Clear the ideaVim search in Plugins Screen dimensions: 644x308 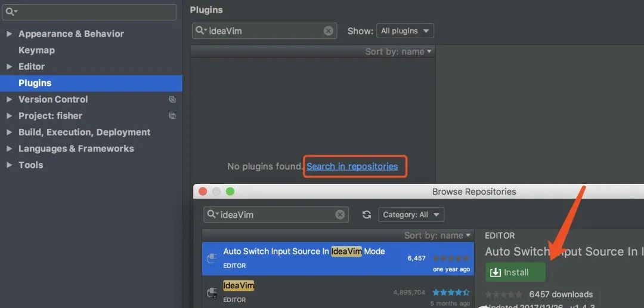[x=328, y=31]
